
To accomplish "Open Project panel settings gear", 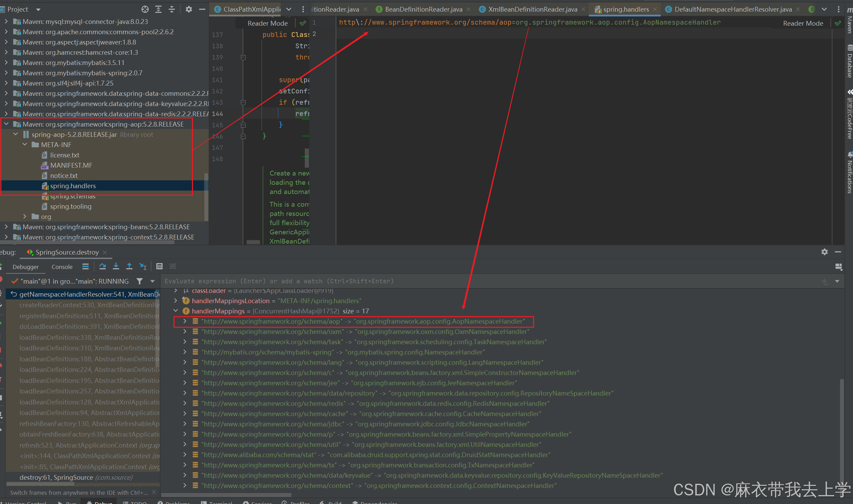I will (x=189, y=9).
